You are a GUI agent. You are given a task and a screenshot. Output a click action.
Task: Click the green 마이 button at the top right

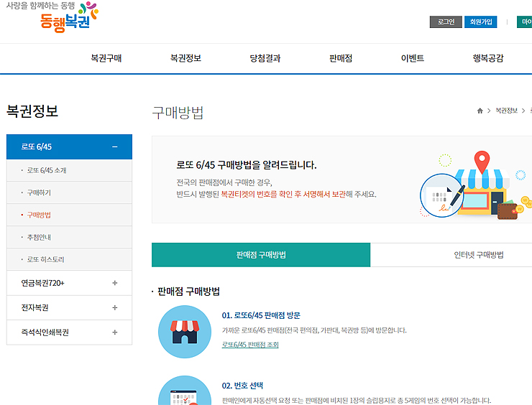[525, 22]
